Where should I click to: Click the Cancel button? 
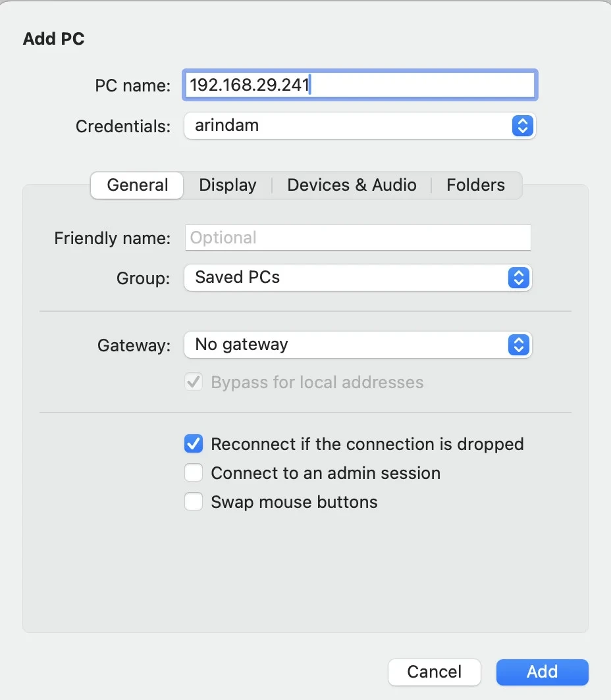coord(434,672)
